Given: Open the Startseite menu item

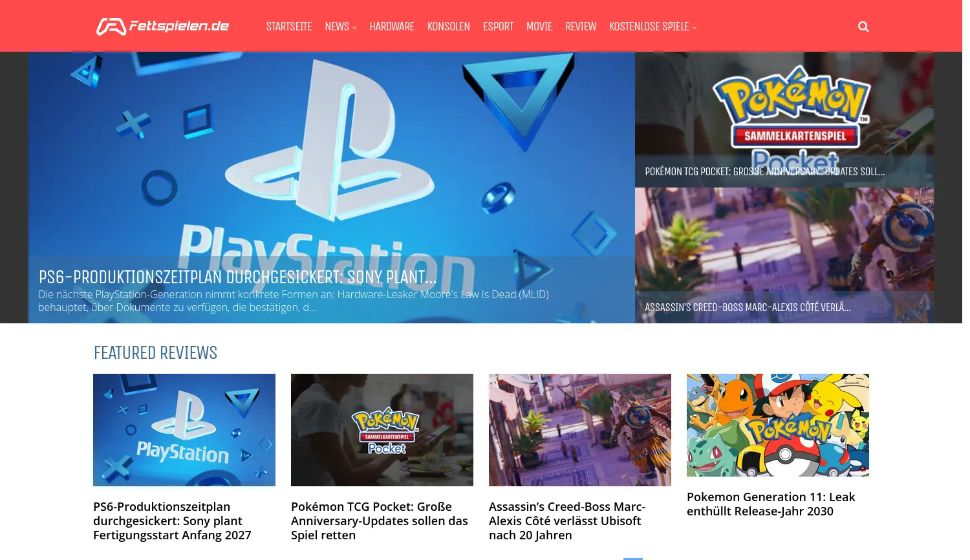Looking at the screenshot, I should (289, 27).
